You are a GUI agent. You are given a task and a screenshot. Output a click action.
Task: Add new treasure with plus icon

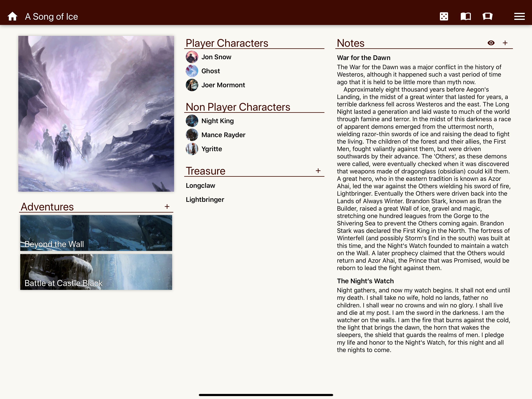(318, 171)
